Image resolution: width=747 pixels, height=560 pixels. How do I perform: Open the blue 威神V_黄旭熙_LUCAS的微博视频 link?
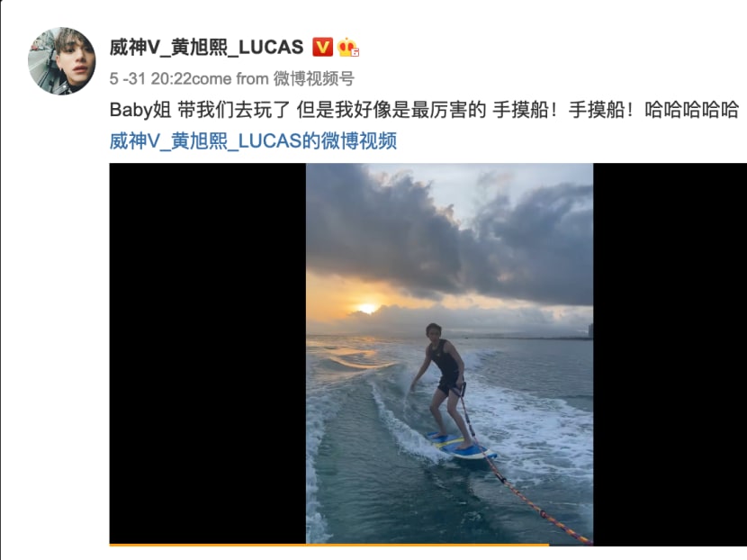click(253, 141)
